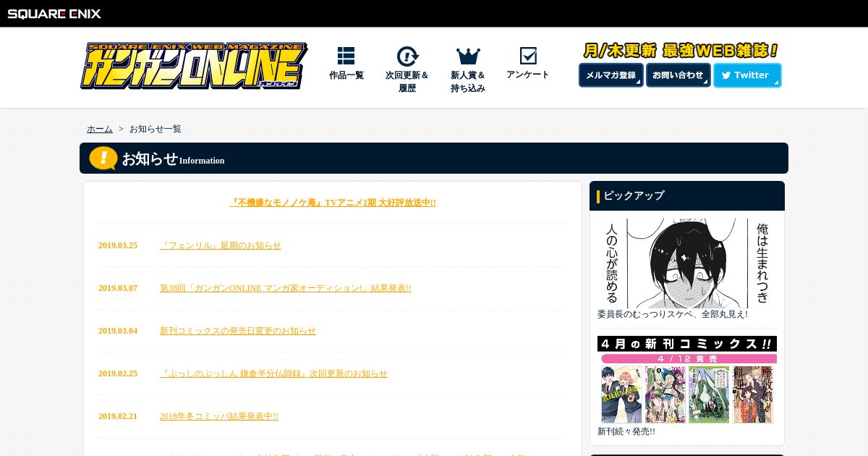Open 次回更新＆履歴 menu label
This screenshot has height=456, width=868.
click(407, 82)
